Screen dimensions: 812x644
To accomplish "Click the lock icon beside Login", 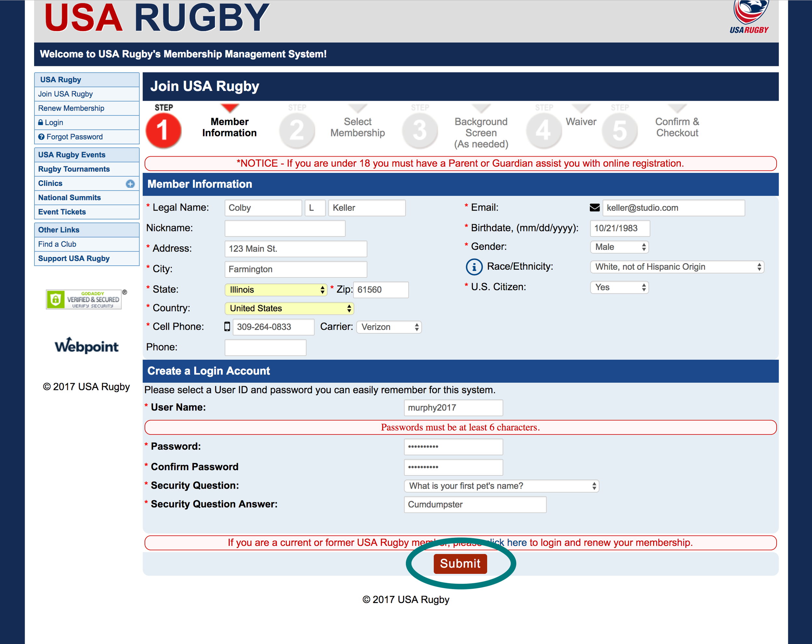I will 41,122.
